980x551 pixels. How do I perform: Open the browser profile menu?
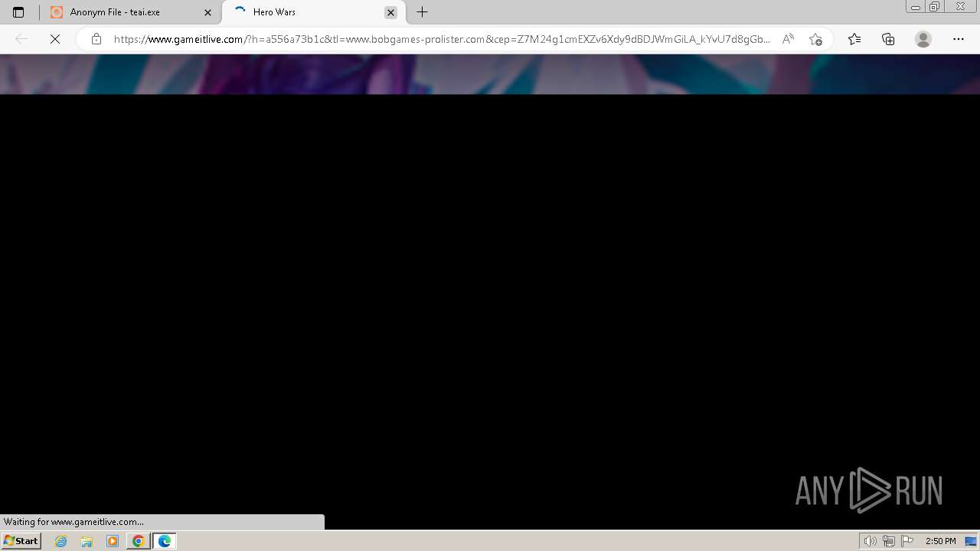click(923, 39)
